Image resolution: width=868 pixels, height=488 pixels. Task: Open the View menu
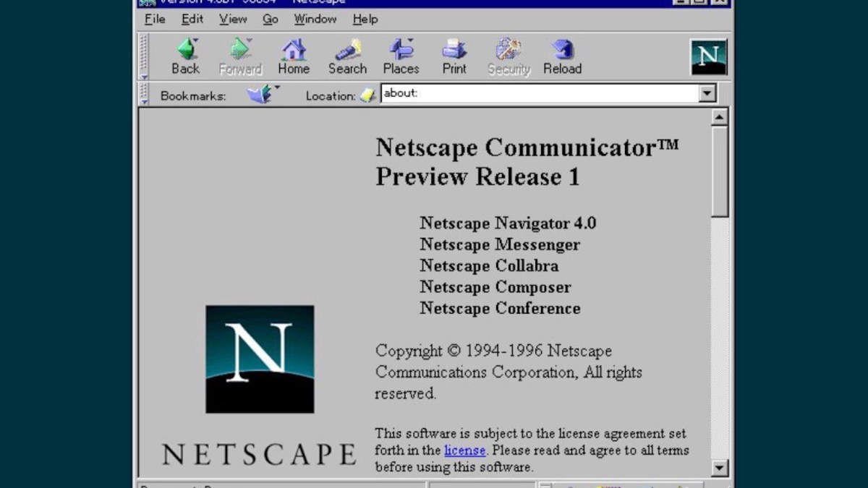coord(233,20)
